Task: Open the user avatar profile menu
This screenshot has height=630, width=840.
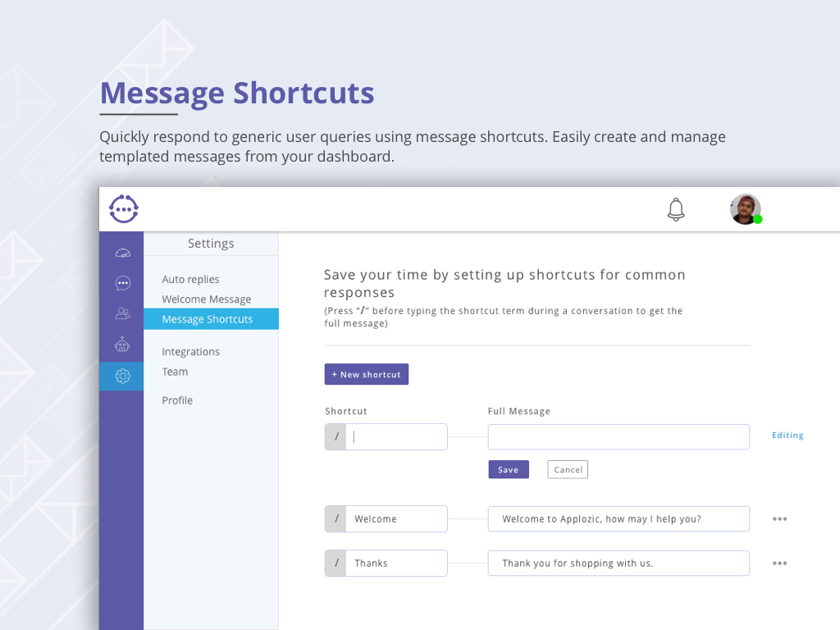Action: [x=745, y=209]
